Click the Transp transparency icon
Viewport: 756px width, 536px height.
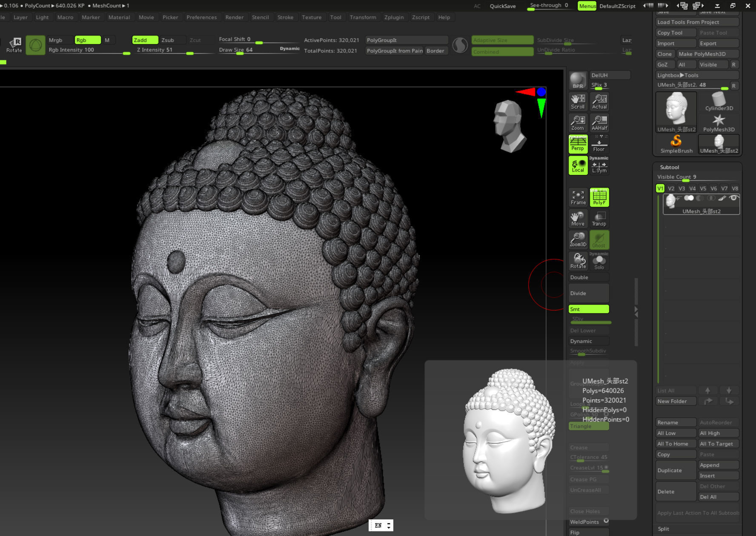point(599,219)
